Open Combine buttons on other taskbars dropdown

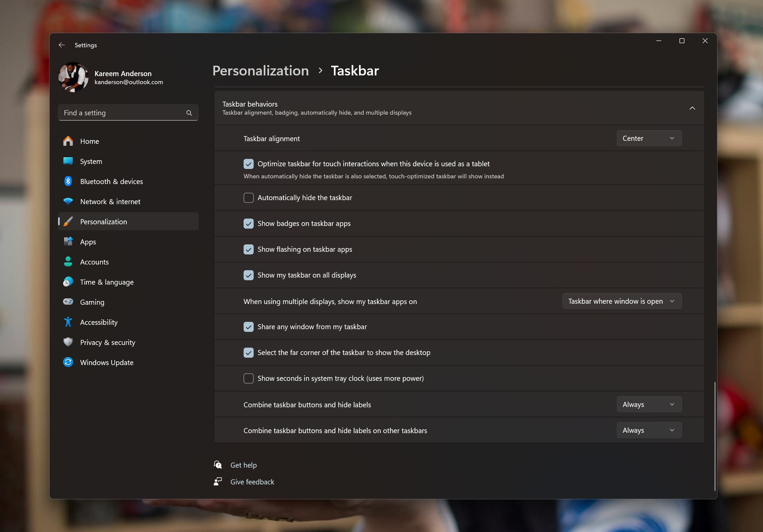pos(649,430)
